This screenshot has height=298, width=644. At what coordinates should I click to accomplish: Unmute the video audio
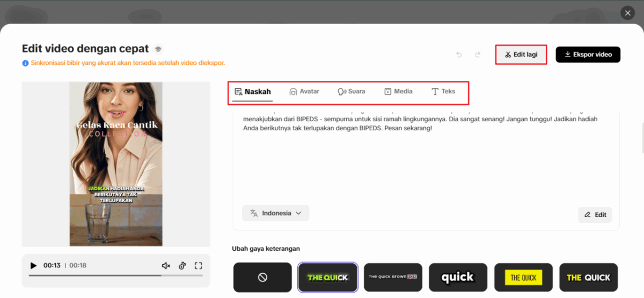click(166, 265)
